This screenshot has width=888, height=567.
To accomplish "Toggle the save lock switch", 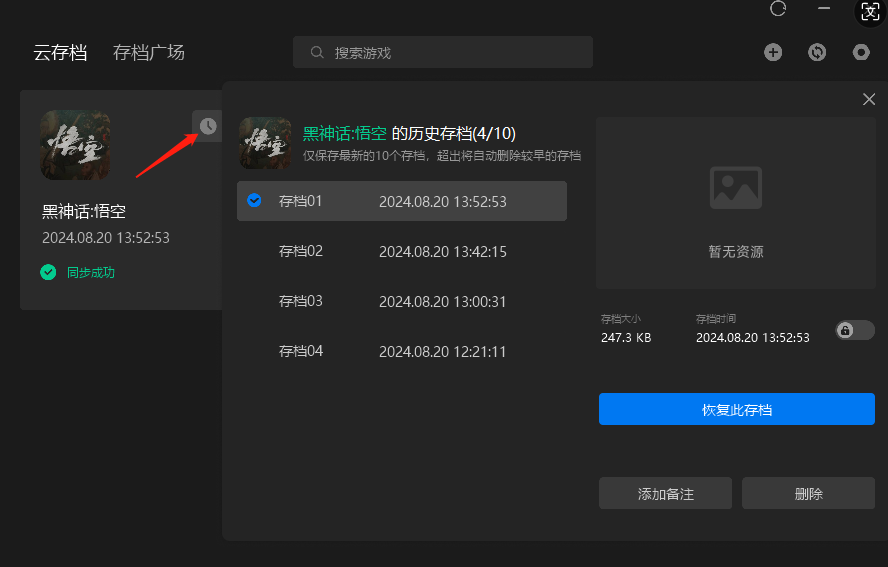I will (855, 330).
